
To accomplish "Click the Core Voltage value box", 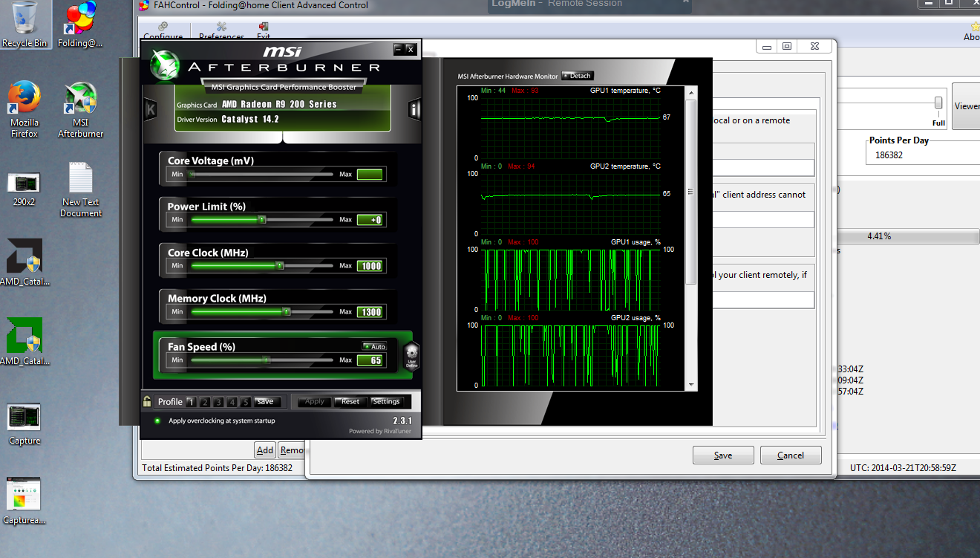I will (x=370, y=175).
